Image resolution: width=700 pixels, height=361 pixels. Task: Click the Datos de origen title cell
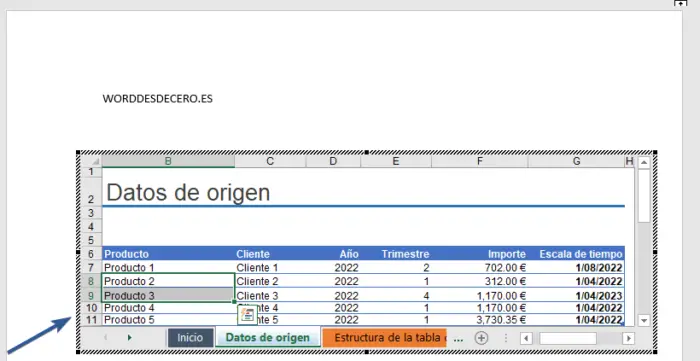[x=188, y=193]
